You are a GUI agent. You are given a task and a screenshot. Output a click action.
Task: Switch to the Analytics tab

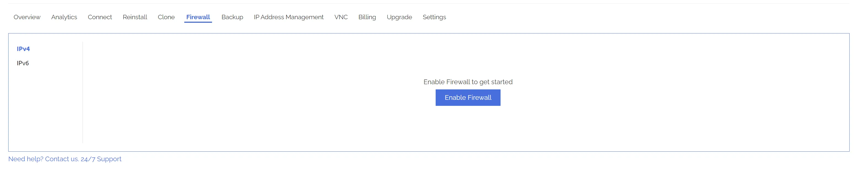point(64,17)
